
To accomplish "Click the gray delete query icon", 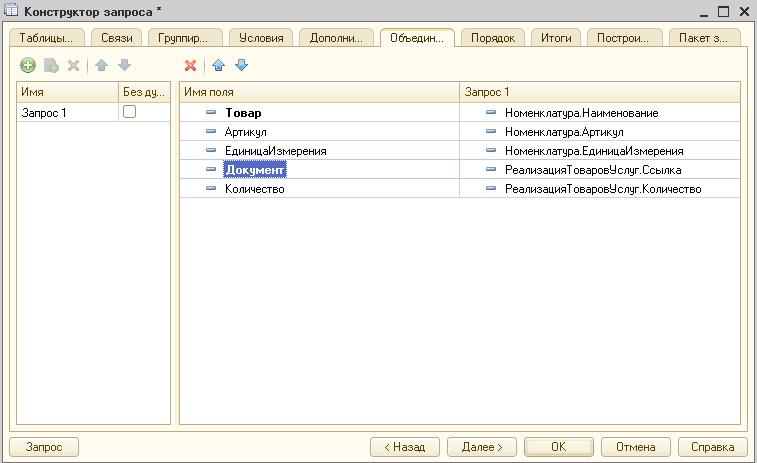I will pyautogui.click(x=73, y=66).
